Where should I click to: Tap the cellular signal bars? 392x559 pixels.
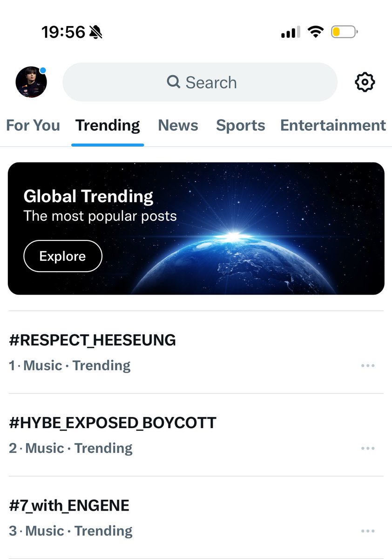tap(291, 32)
